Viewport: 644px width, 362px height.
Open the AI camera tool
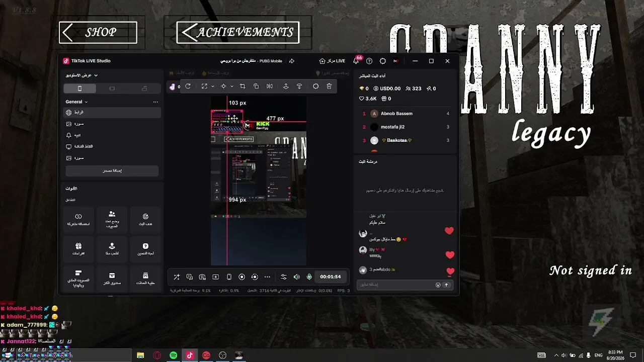click(x=202, y=277)
